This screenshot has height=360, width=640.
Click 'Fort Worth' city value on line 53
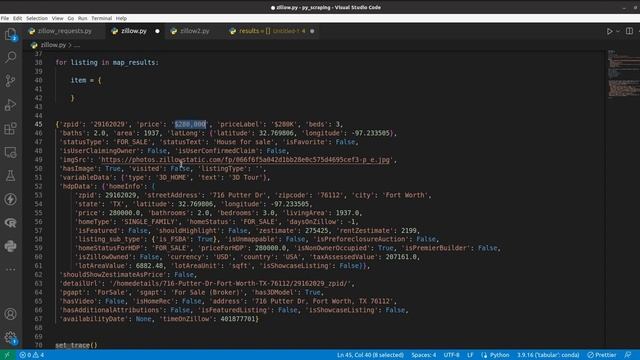(x=405, y=195)
